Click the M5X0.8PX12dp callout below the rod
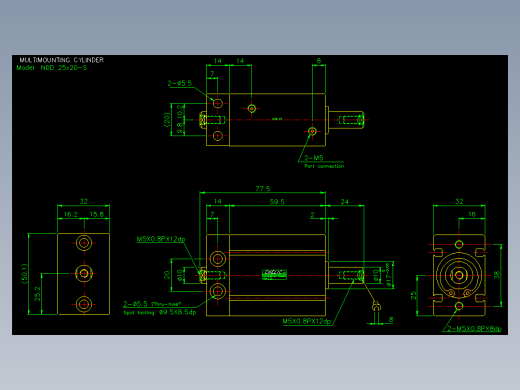Viewport: 520px width, 390px height. (x=307, y=321)
